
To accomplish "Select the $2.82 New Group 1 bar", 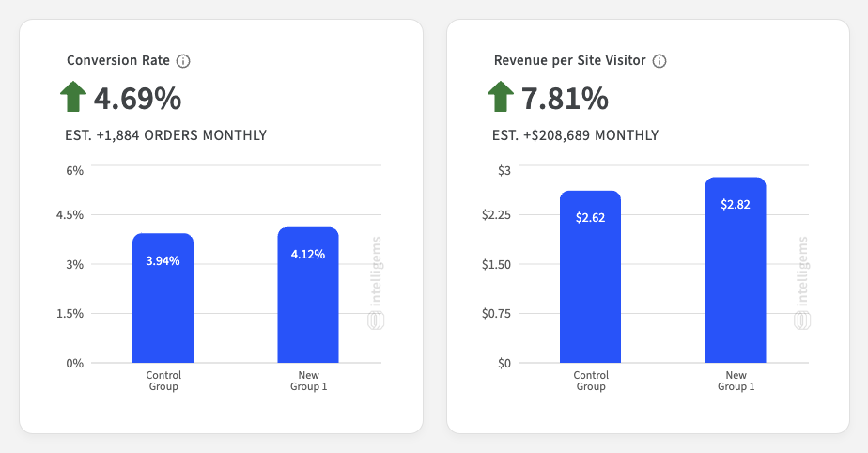I will (736, 271).
